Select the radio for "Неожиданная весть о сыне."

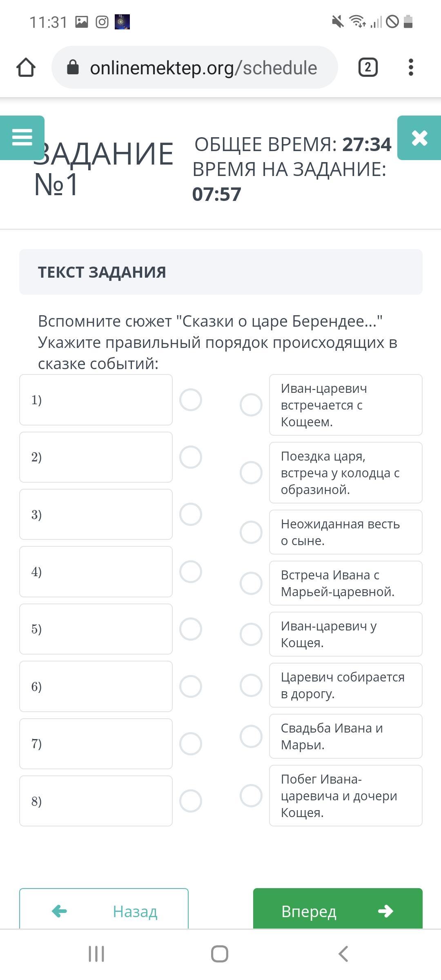(x=251, y=532)
